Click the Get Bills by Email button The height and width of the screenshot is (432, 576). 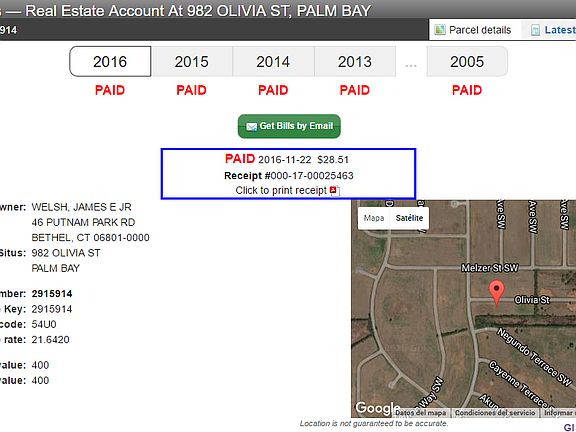click(289, 126)
